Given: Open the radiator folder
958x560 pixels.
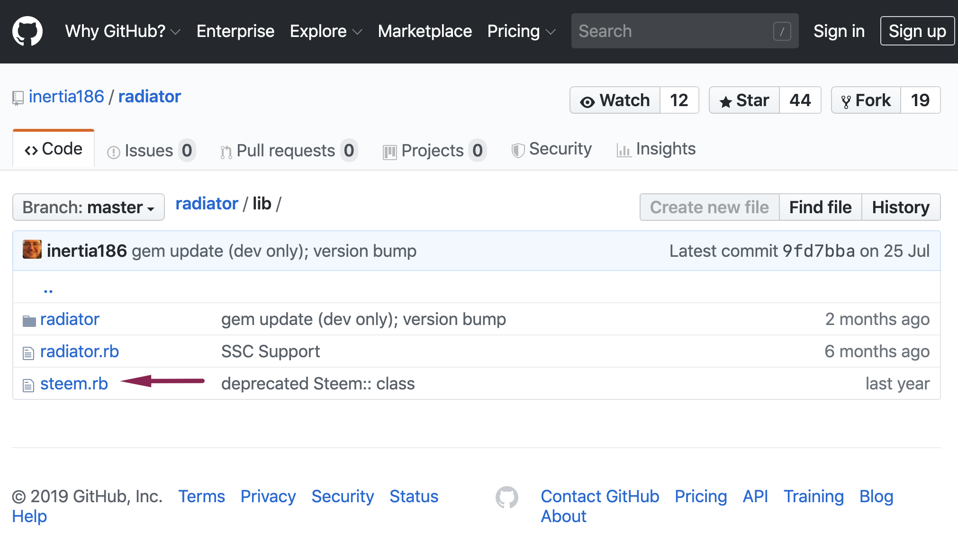Looking at the screenshot, I should point(70,319).
